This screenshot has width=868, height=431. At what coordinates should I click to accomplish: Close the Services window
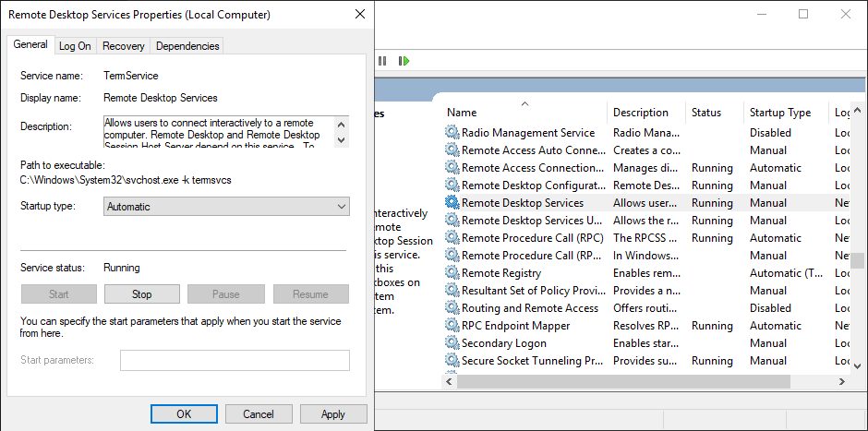(x=845, y=15)
